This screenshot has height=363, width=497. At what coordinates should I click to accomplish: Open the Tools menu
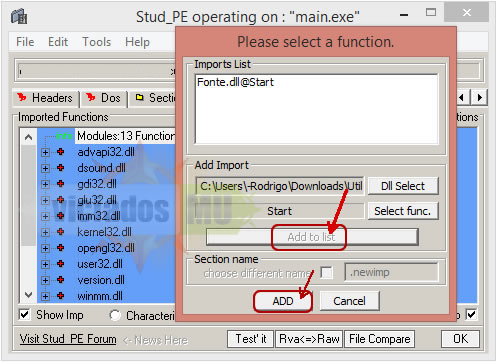coord(97,42)
